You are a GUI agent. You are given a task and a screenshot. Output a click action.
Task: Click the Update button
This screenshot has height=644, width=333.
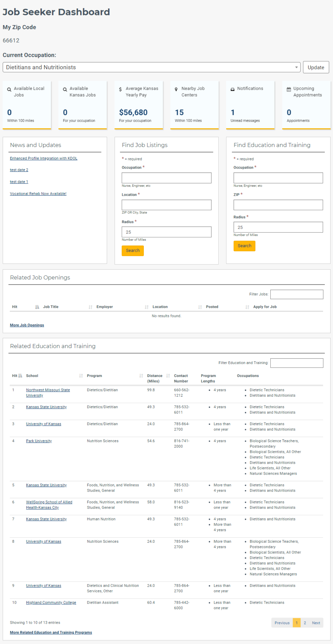[x=316, y=67]
